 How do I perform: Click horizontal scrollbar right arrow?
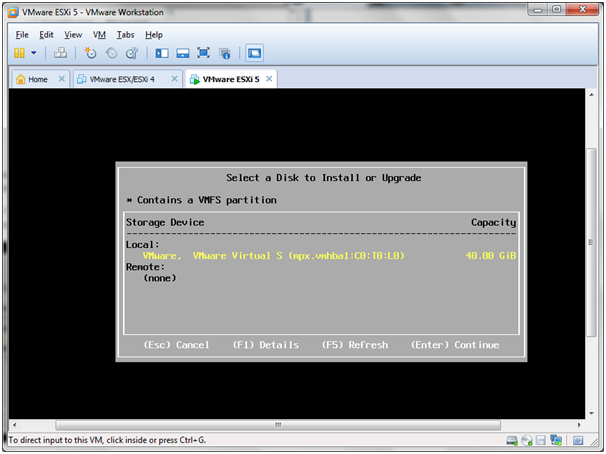pos(579,425)
